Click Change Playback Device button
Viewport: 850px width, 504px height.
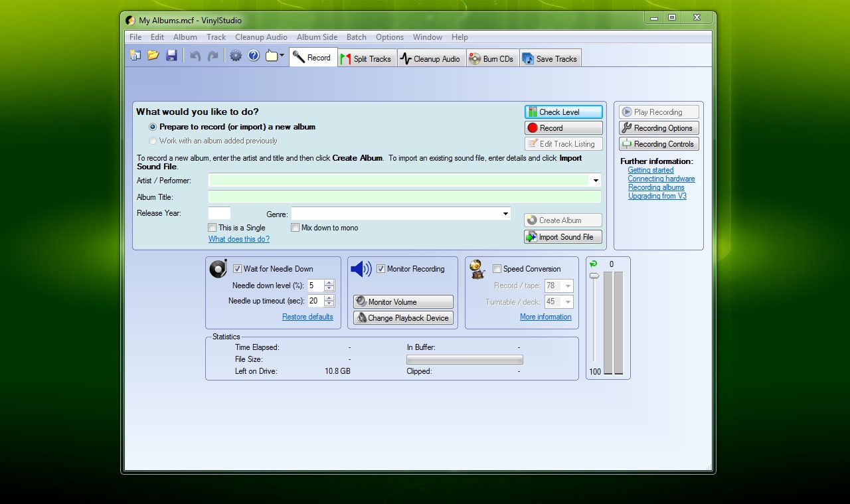403,318
